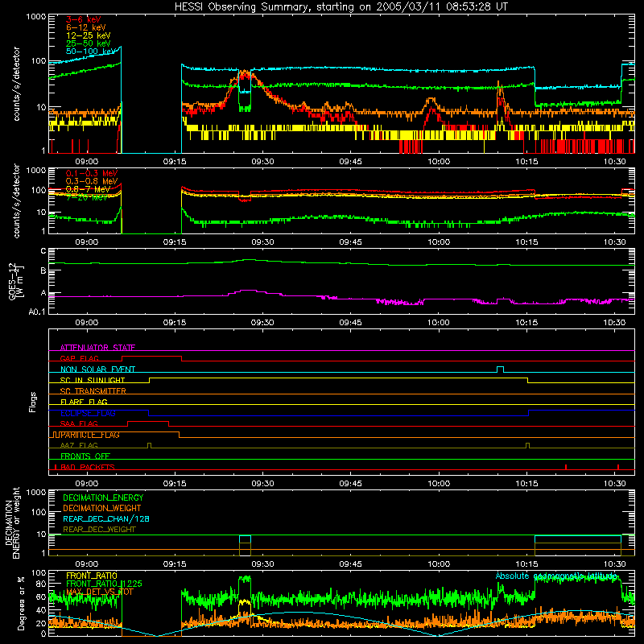Click the GOES-12 axis label
Viewport: 644px width, 644px height.
pyautogui.click(x=15, y=281)
